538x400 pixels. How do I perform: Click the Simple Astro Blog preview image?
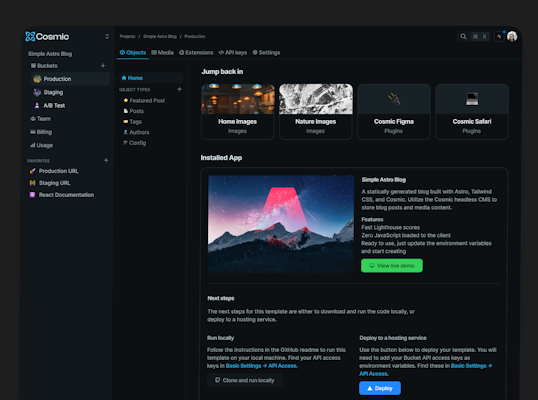(x=281, y=224)
